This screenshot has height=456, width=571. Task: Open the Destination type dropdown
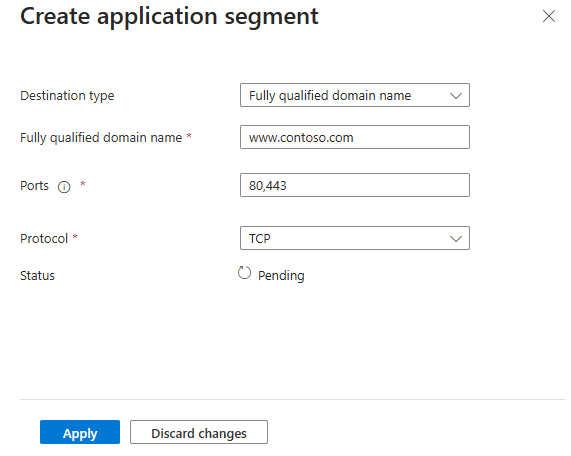pos(355,95)
